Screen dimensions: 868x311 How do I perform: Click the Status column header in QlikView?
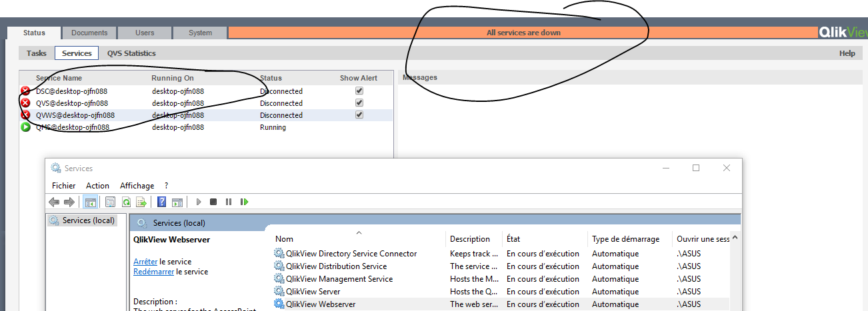271,78
